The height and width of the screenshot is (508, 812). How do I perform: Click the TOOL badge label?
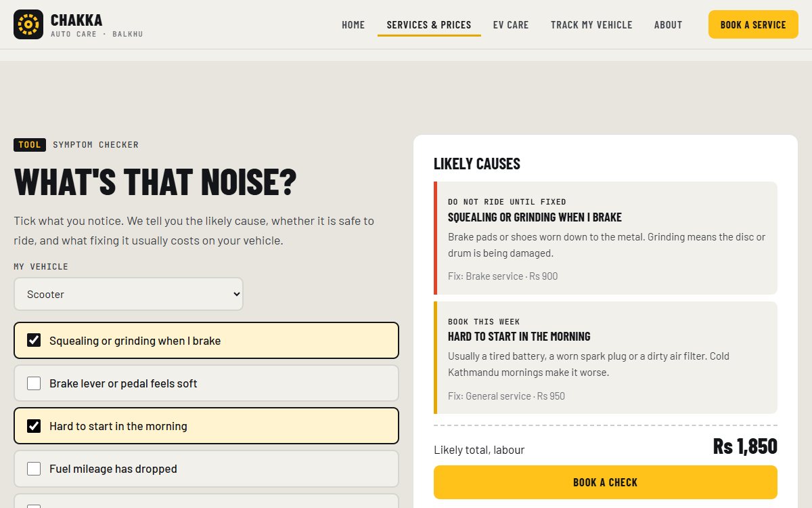pyautogui.click(x=30, y=144)
